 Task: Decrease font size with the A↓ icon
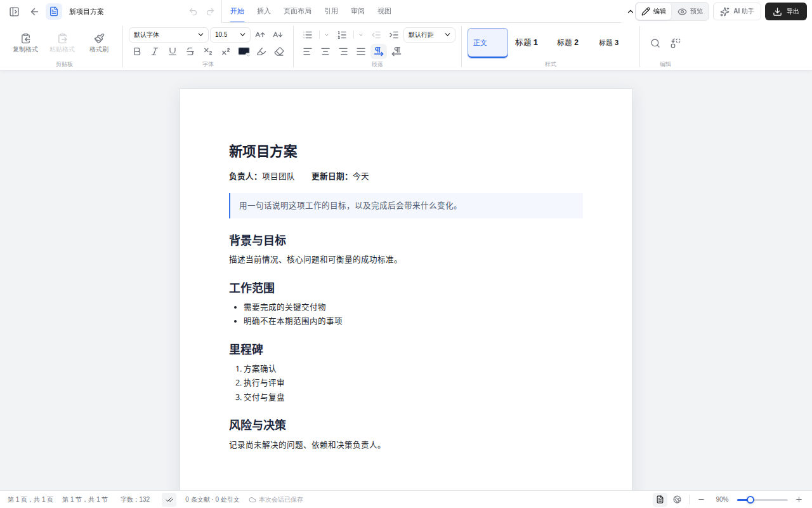click(x=278, y=35)
